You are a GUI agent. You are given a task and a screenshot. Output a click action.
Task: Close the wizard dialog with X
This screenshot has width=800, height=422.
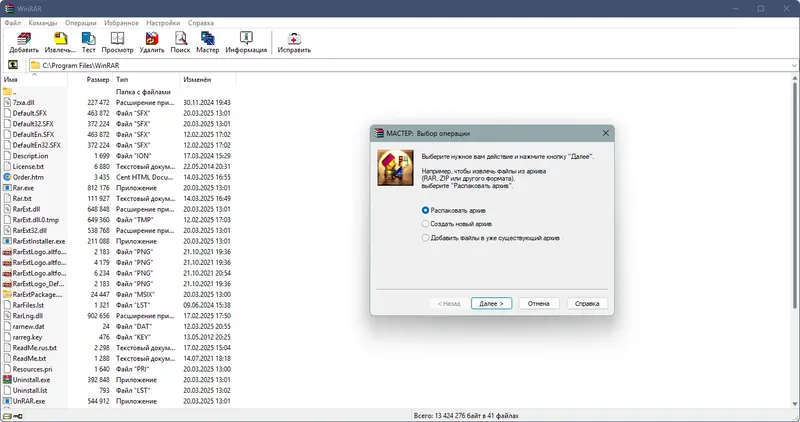coord(606,133)
